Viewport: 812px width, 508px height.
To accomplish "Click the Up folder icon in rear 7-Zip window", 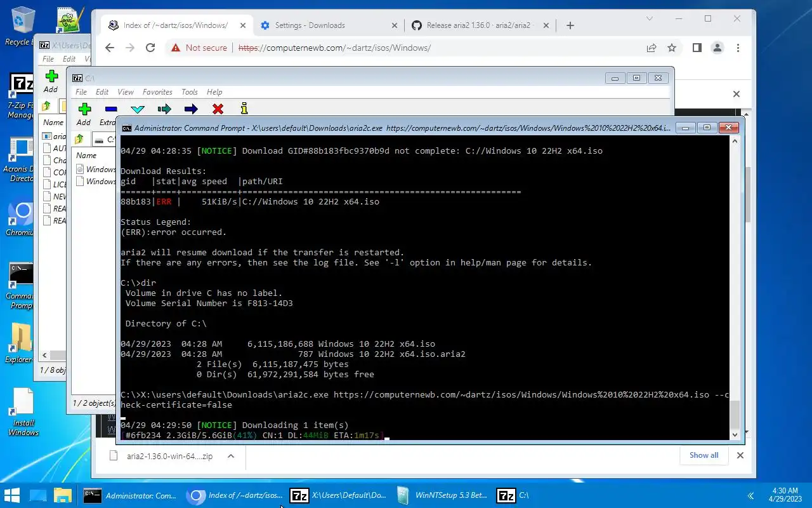I will click(x=46, y=106).
